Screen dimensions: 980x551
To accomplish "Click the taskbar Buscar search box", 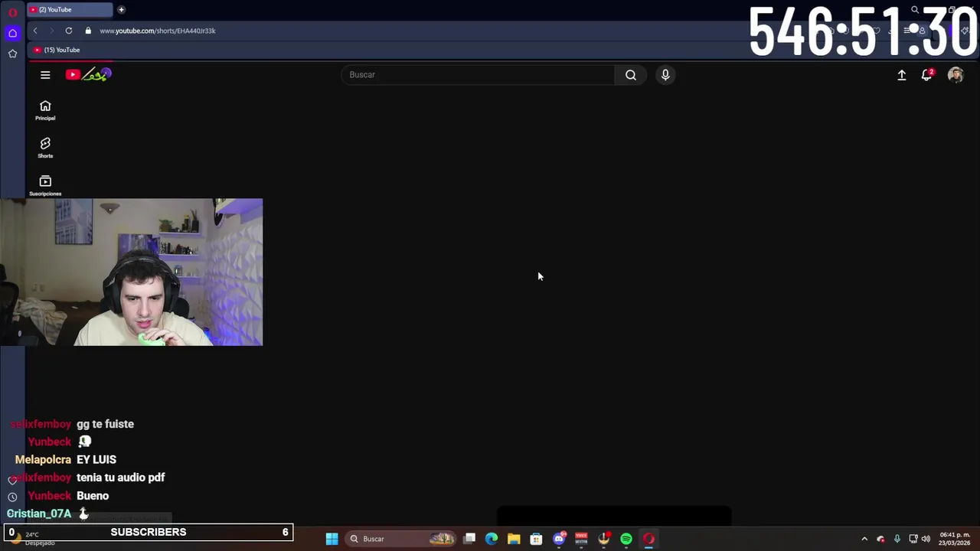I will pos(401,539).
